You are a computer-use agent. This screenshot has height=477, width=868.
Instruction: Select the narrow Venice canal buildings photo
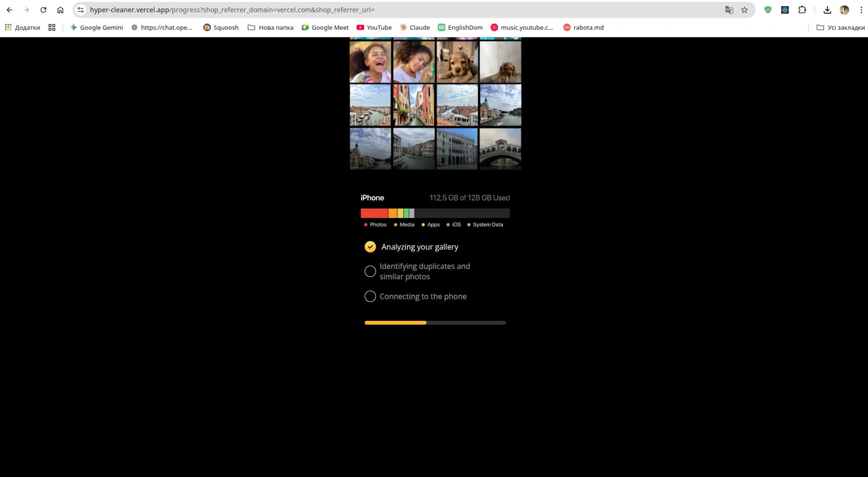[x=414, y=105]
